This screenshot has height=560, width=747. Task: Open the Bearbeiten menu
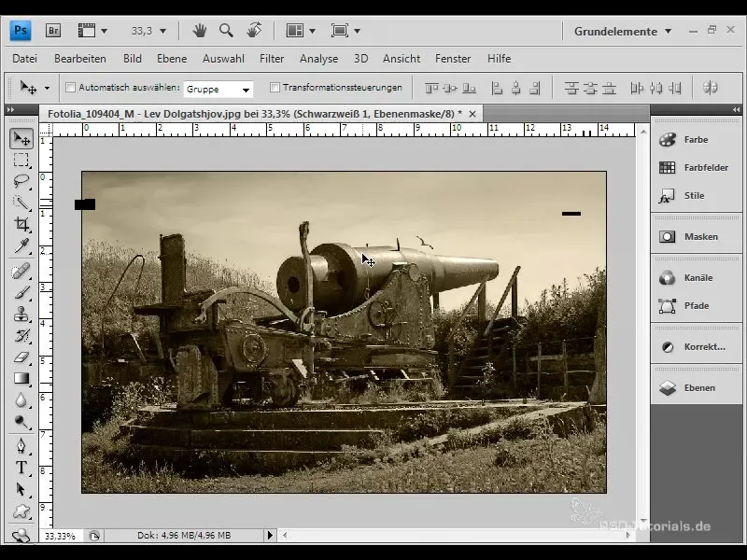point(80,59)
